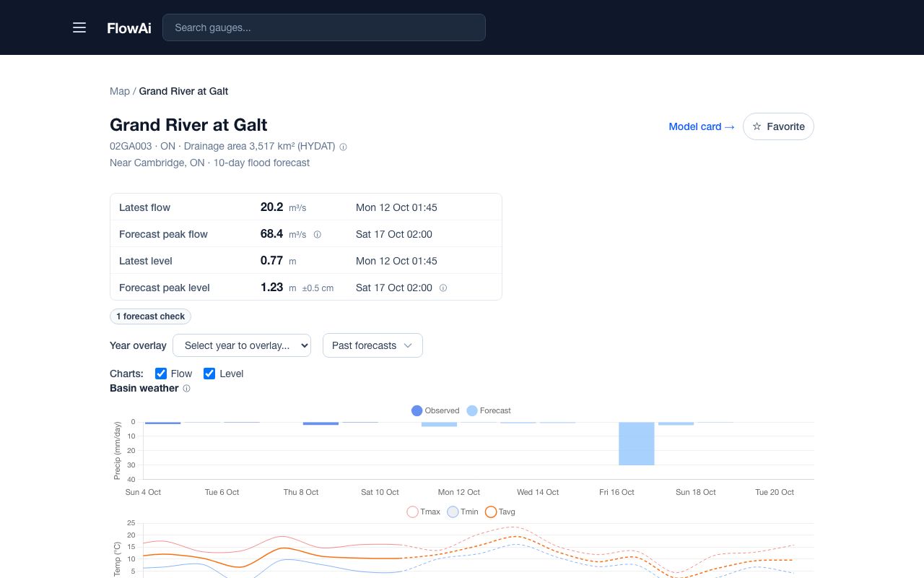Toggle Forecast series in precipitation legend
924x578 pixels.
(489, 410)
